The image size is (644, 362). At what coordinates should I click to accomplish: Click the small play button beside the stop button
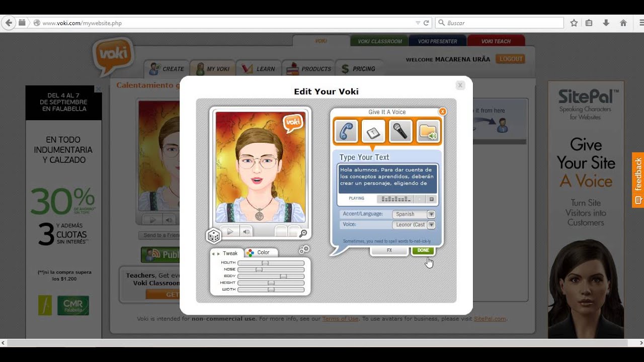pyautogui.click(x=420, y=199)
